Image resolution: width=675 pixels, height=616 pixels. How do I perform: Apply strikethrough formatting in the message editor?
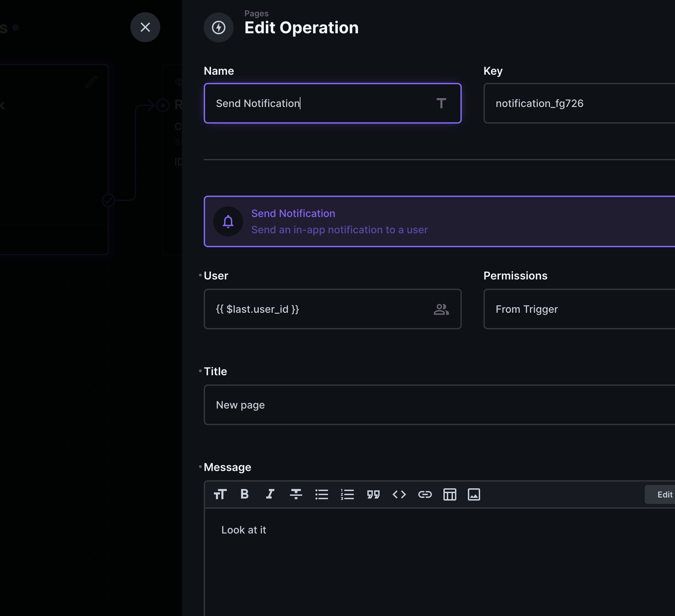[296, 494]
